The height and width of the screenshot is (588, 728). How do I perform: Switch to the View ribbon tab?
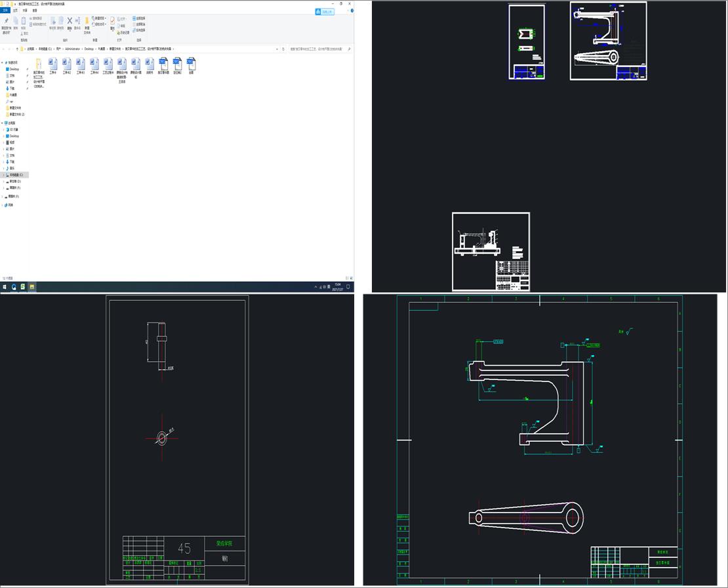[35, 11]
